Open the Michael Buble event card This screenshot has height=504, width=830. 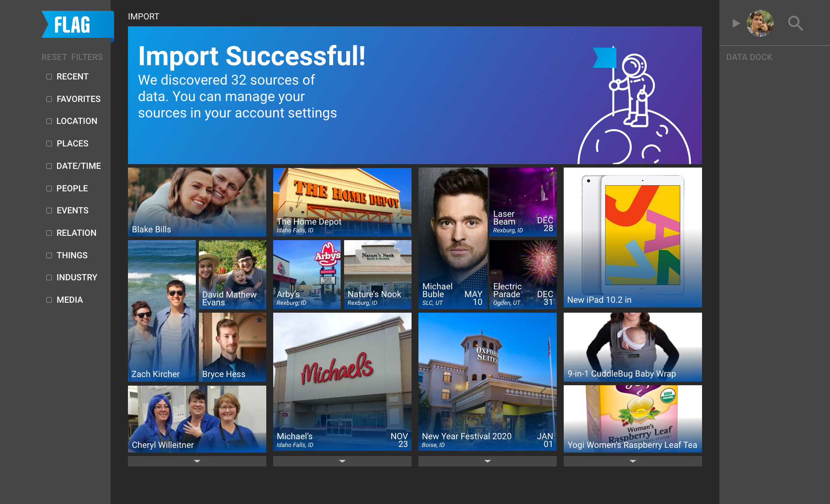point(453,238)
